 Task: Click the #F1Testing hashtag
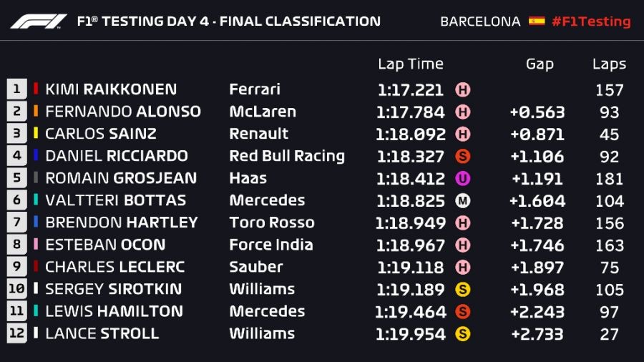click(591, 21)
